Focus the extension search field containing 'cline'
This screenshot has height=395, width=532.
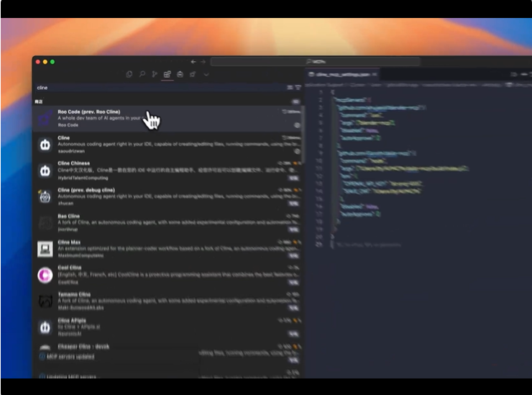(x=160, y=88)
